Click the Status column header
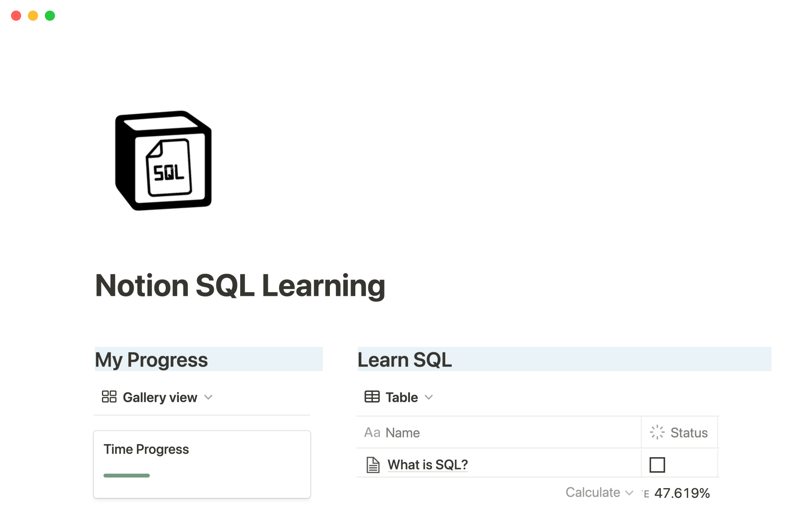The width and height of the screenshot is (812, 508). [689, 432]
